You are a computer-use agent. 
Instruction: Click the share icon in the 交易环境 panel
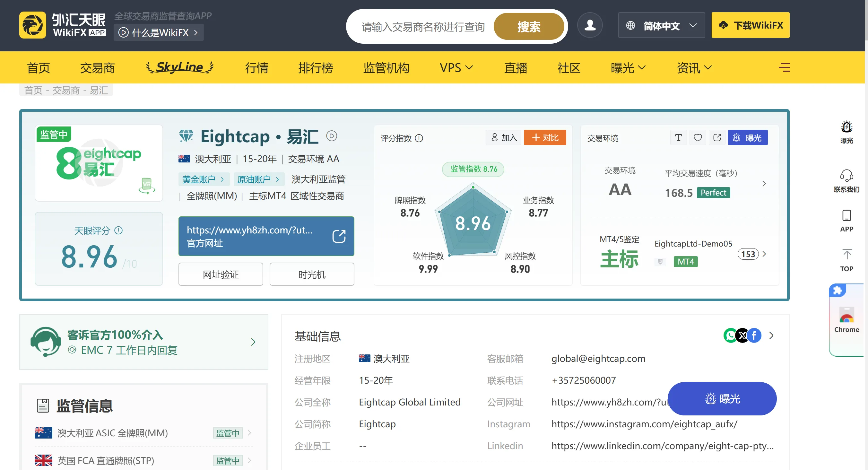click(x=717, y=137)
